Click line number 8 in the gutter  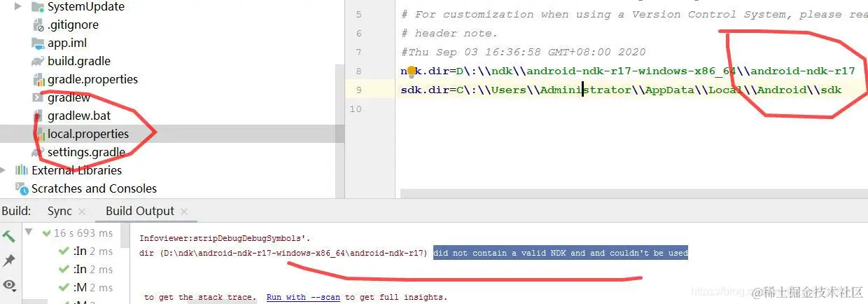(x=359, y=71)
